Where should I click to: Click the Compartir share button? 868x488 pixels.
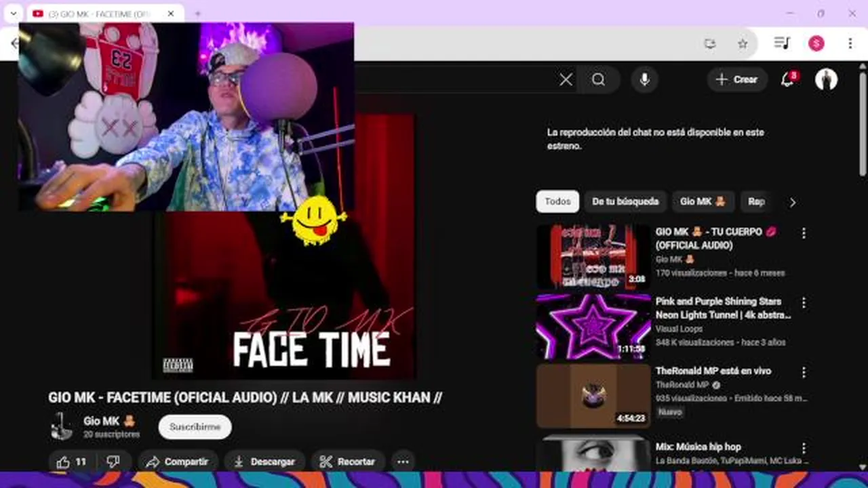coord(178,462)
